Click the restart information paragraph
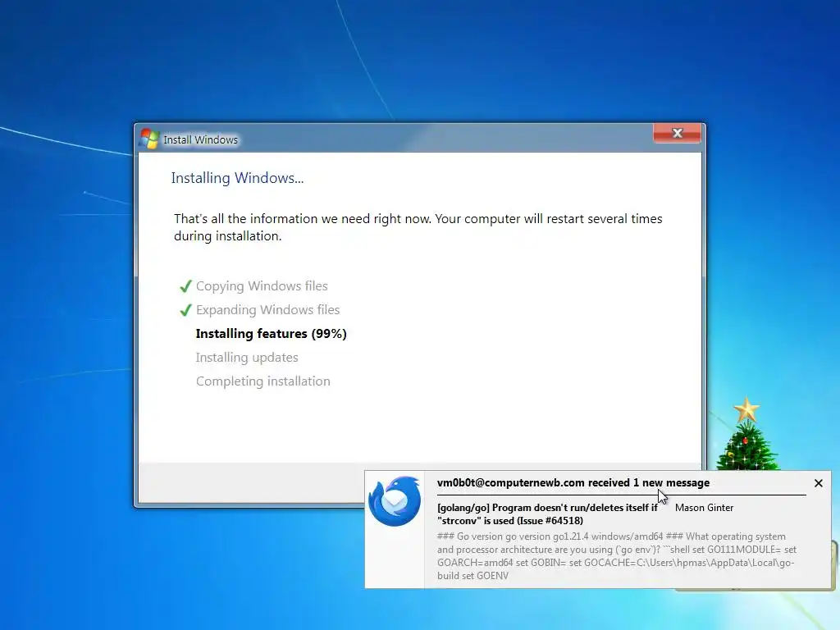The image size is (840, 630). click(x=418, y=227)
